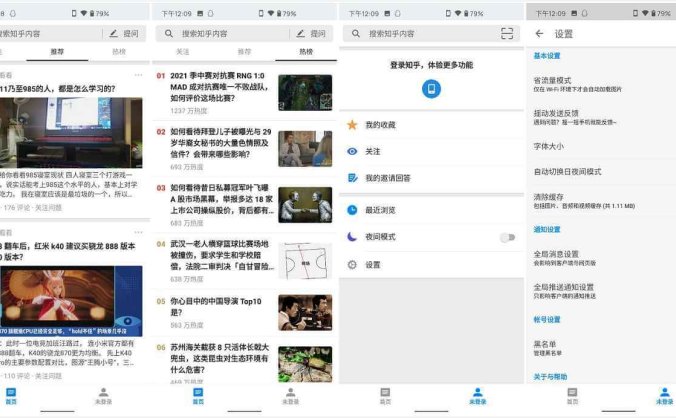Select the 推荐 tab on the feed screen
The height and width of the screenshot is (418, 676).
click(x=57, y=51)
